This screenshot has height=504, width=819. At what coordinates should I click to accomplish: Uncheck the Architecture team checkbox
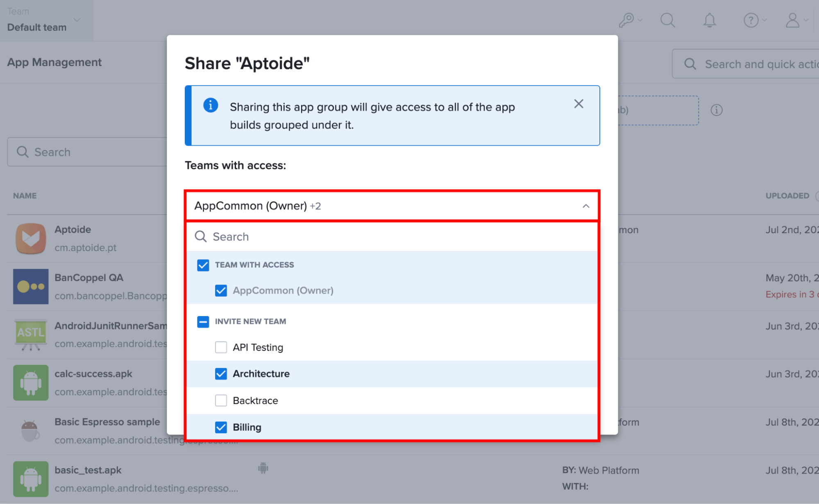point(221,374)
